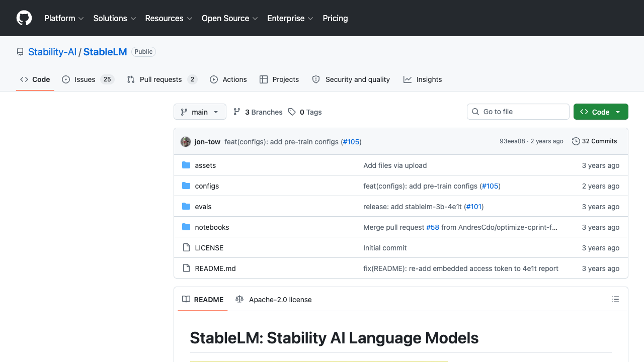
Task: Switch to the Actions tab
Action: click(x=228, y=79)
